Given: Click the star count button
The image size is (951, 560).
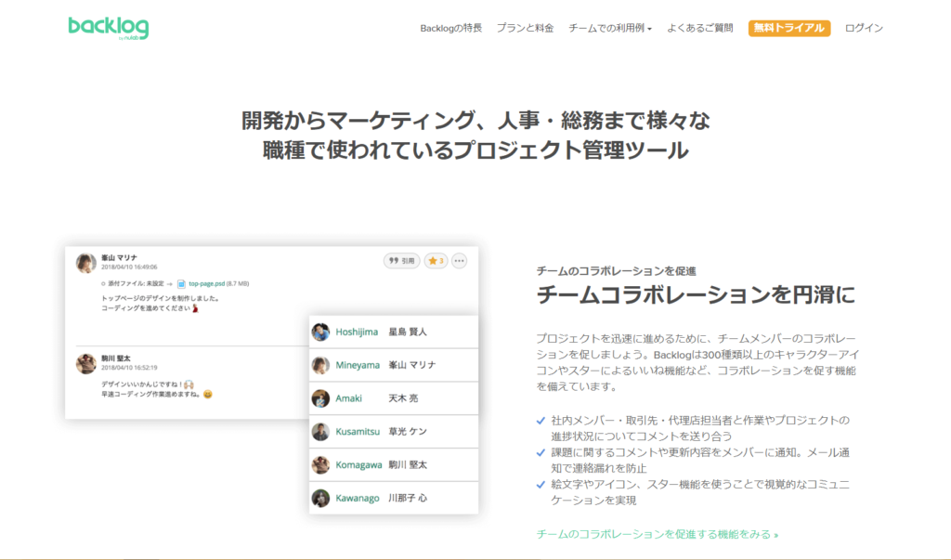Looking at the screenshot, I should click(436, 261).
